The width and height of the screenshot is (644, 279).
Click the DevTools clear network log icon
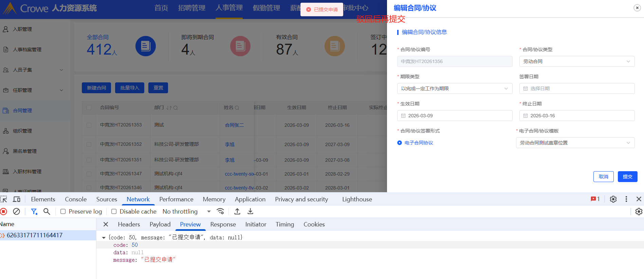click(x=16, y=212)
